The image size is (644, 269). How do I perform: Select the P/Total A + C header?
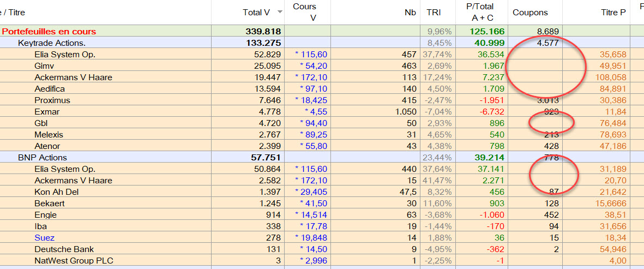coord(480,12)
